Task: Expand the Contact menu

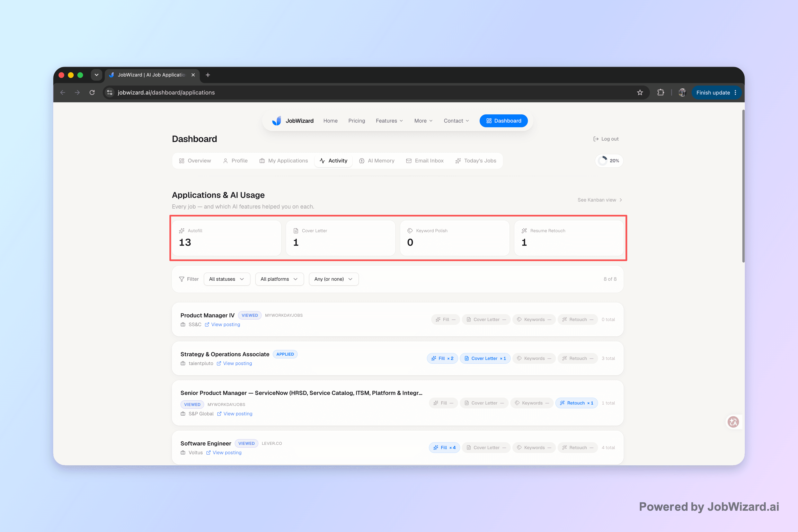Action: point(456,121)
